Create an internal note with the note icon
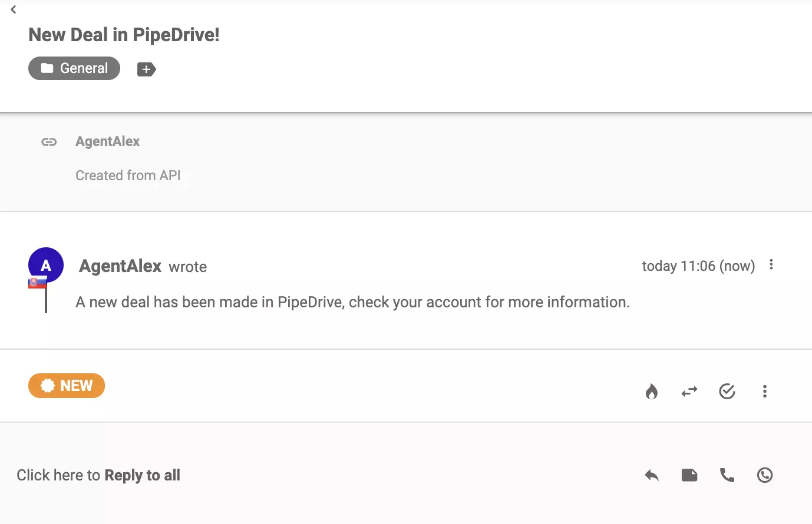Screen dimensions: 812x524 [x=689, y=475]
